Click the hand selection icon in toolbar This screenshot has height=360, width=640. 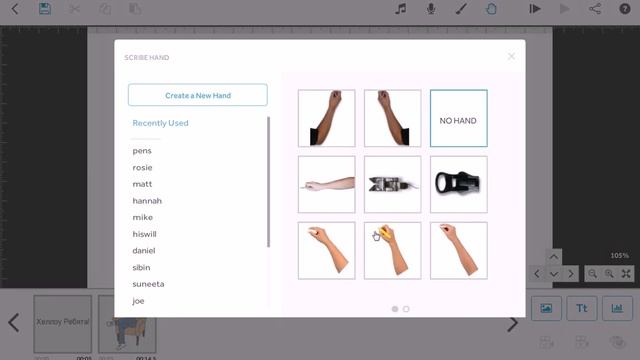pyautogui.click(x=491, y=9)
